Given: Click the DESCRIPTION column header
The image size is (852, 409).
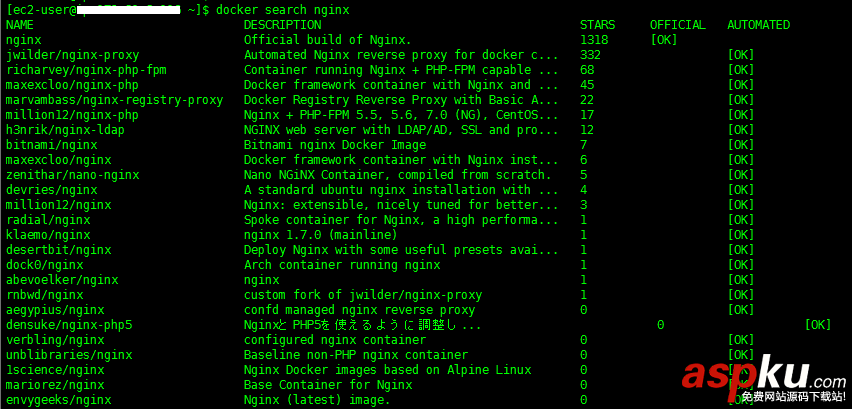Looking at the screenshot, I should [x=282, y=25].
